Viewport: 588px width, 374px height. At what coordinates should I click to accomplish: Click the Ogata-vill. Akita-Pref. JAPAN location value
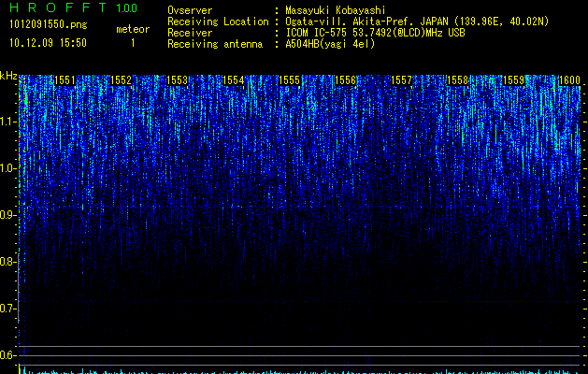pyautogui.click(x=417, y=22)
